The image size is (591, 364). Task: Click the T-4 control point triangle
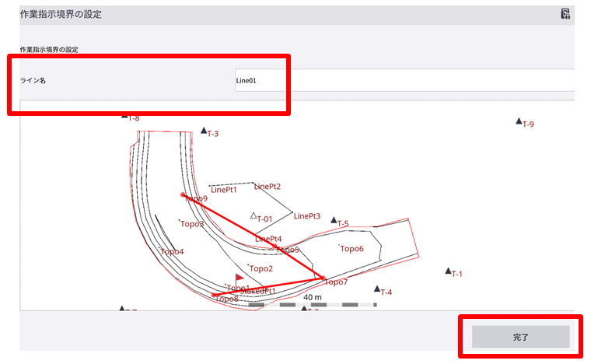(377, 289)
